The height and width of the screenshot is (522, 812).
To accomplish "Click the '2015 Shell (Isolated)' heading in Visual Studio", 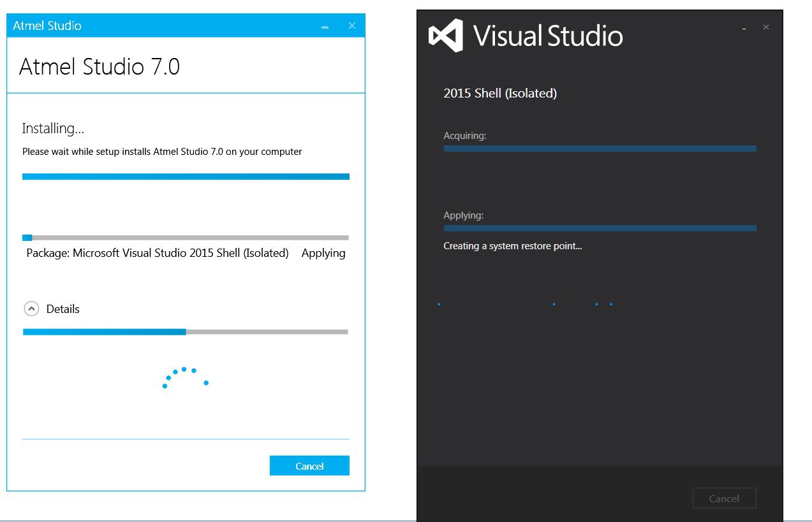I will 500,93.
